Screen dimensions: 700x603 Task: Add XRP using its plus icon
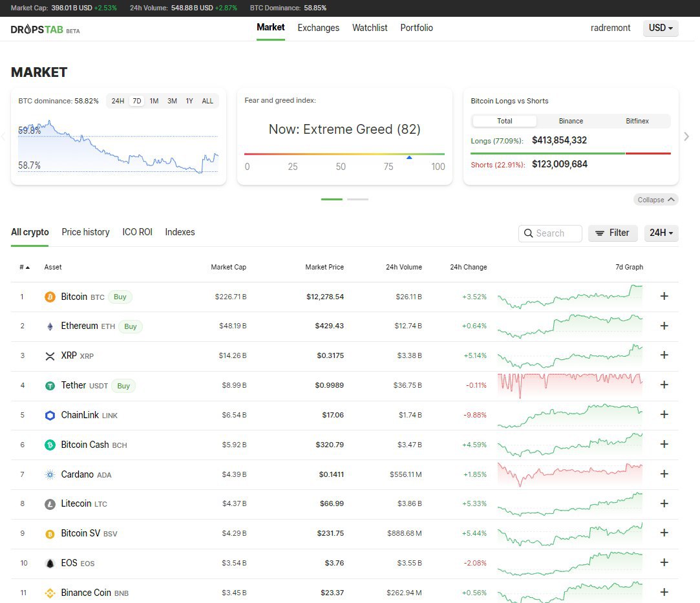coord(664,355)
